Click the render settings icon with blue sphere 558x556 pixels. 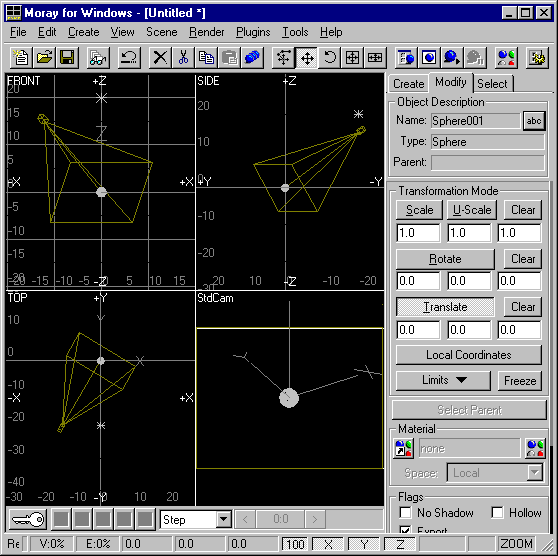[x=406, y=57]
